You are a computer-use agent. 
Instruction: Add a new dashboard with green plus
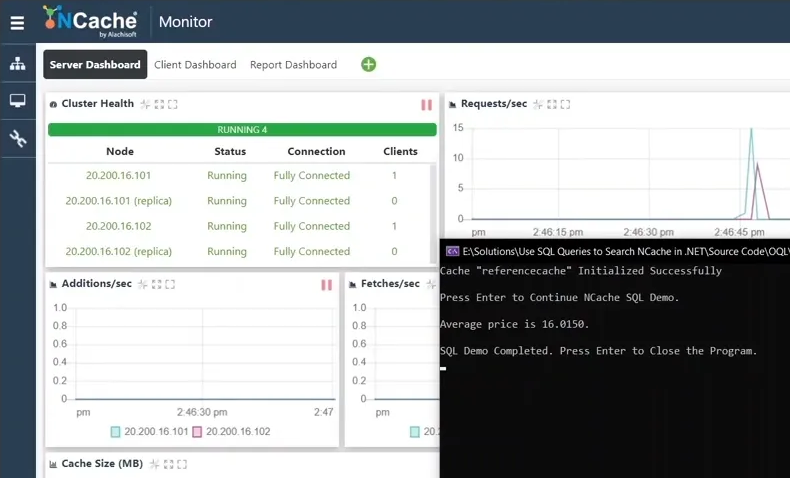368,64
